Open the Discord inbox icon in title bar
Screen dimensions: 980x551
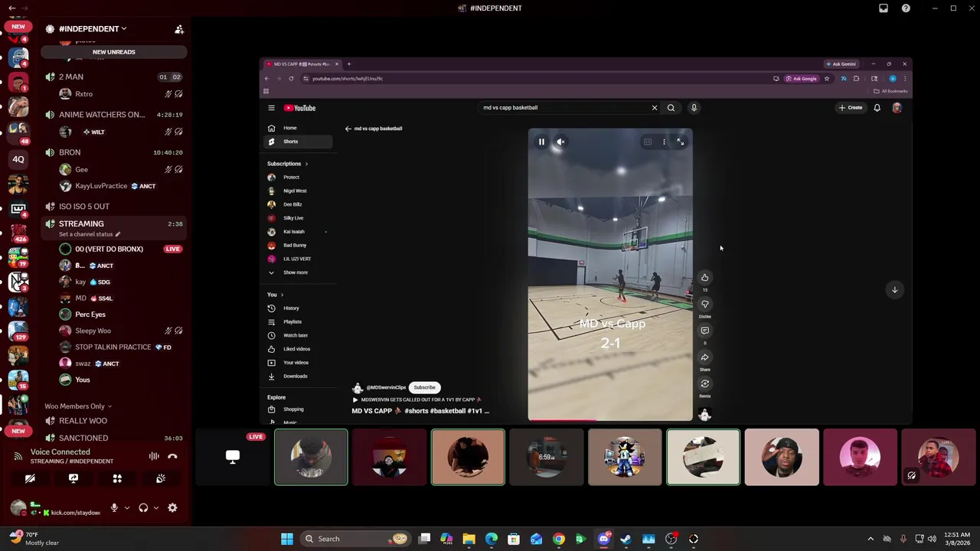point(884,8)
